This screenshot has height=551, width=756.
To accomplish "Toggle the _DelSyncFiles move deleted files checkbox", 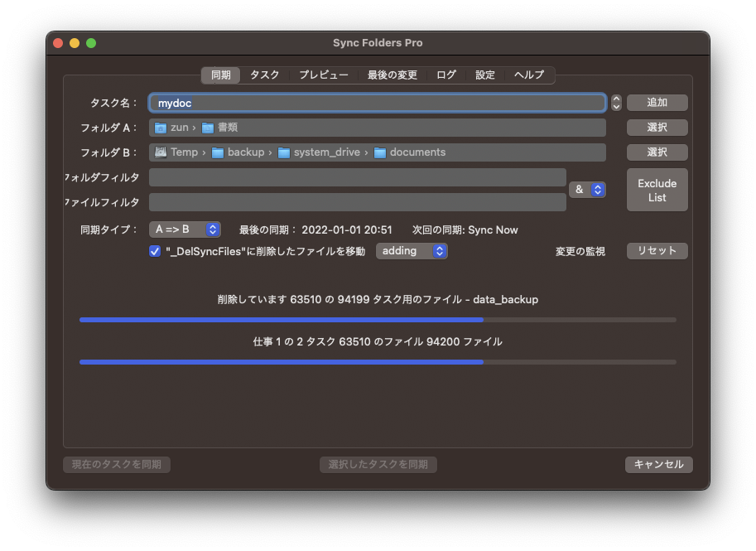I will [155, 251].
